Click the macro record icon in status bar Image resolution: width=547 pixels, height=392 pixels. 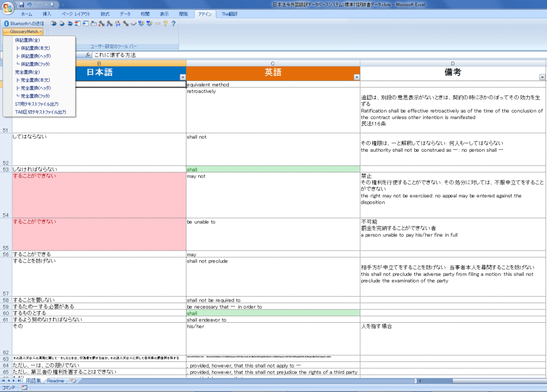tap(24, 388)
